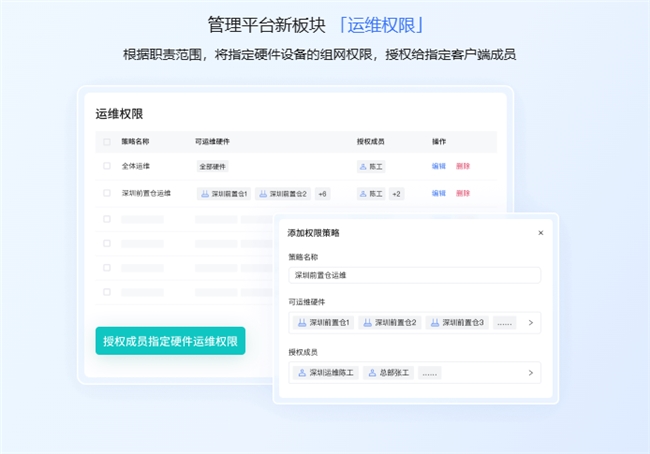Click hardware icon on 深圳前置仓1 dialog tag
The height and width of the screenshot is (454, 650).
pyautogui.click(x=301, y=323)
